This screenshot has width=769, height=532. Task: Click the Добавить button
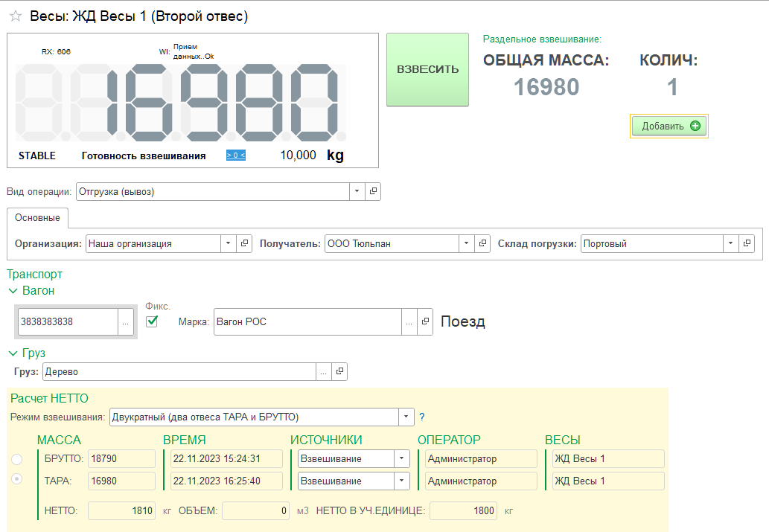point(669,126)
